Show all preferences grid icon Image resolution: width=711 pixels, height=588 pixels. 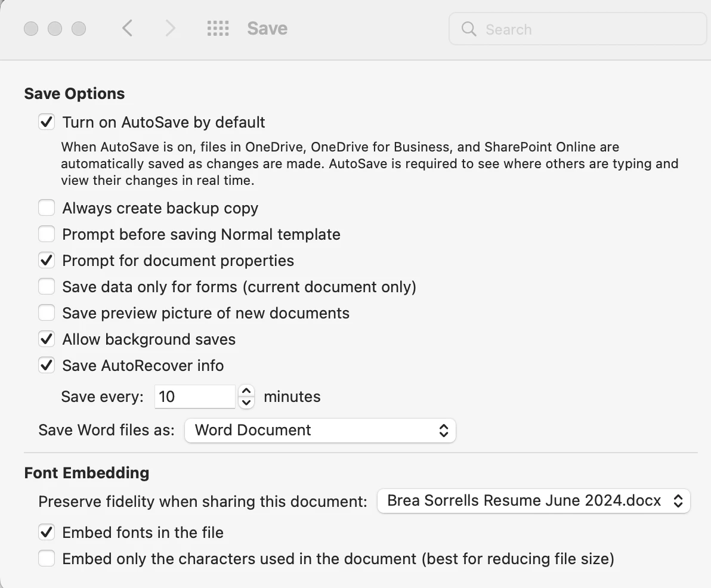tap(218, 28)
